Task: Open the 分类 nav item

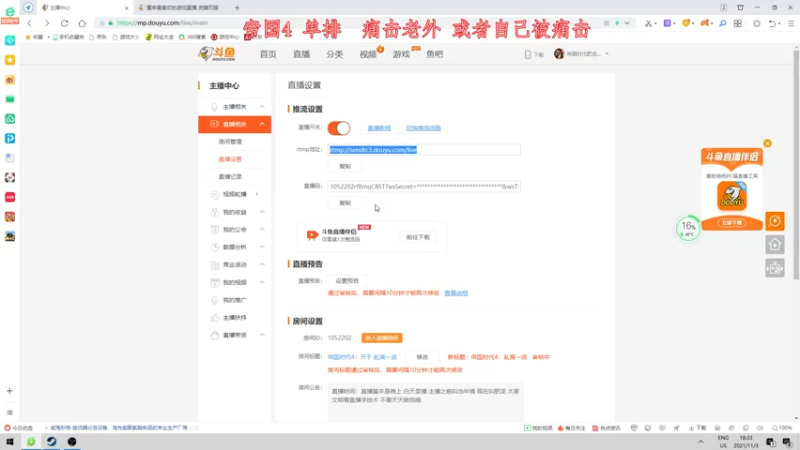Action: pyautogui.click(x=335, y=54)
